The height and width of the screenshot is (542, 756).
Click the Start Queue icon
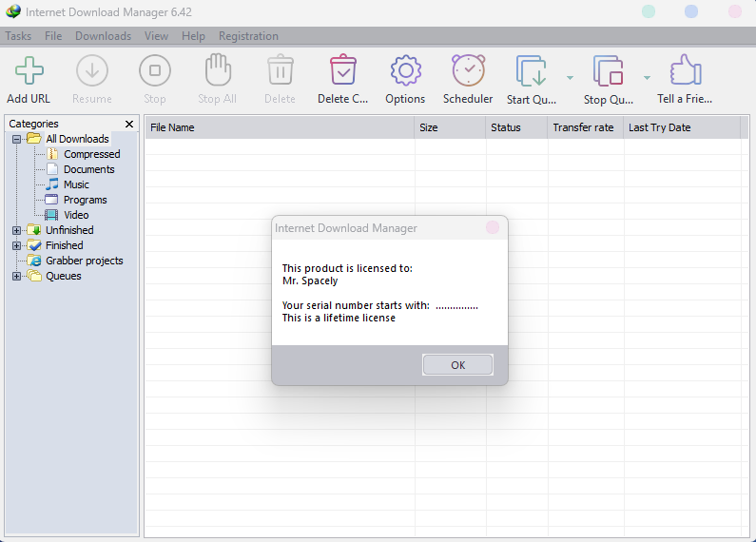point(531,71)
